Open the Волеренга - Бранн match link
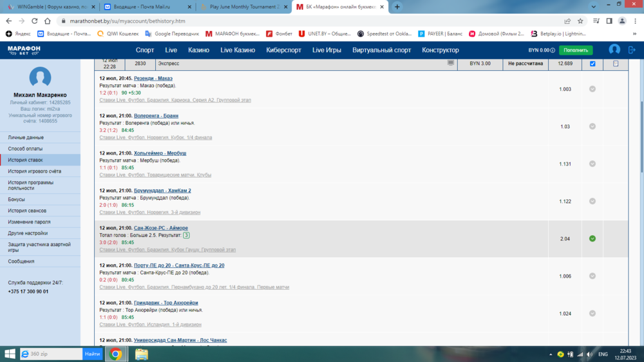The height and width of the screenshot is (362, 644). [156, 116]
